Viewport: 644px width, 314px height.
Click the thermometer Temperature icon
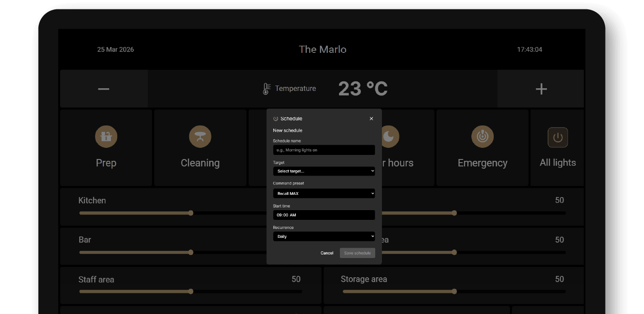[x=266, y=89]
